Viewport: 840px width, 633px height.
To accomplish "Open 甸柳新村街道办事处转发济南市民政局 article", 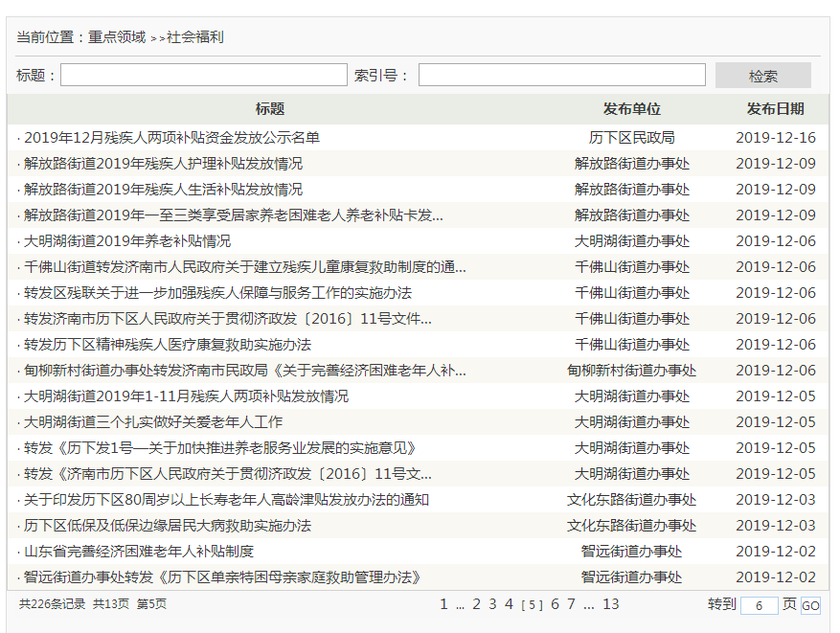I will click(x=245, y=370).
